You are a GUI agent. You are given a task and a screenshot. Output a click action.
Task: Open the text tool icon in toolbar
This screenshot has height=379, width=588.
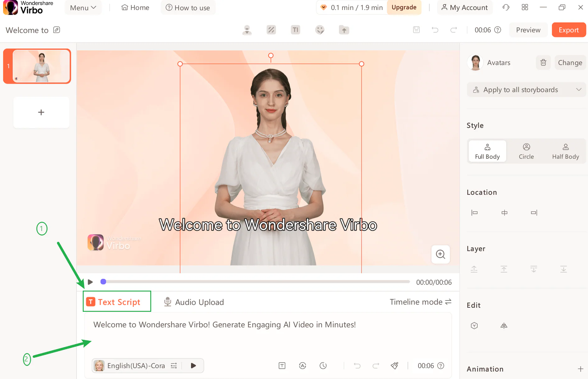296,30
